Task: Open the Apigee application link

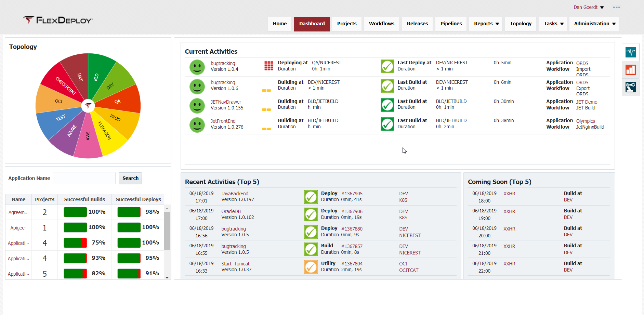Action: (17, 228)
